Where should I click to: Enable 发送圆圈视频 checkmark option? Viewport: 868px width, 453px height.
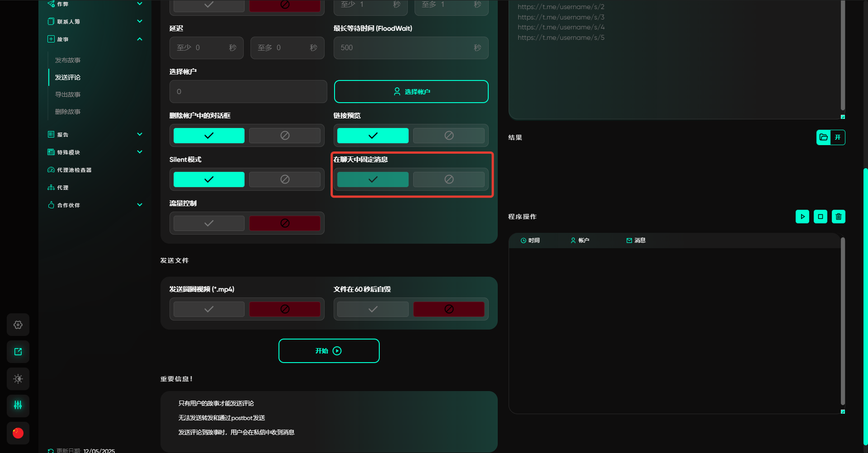(x=209, y=309)
